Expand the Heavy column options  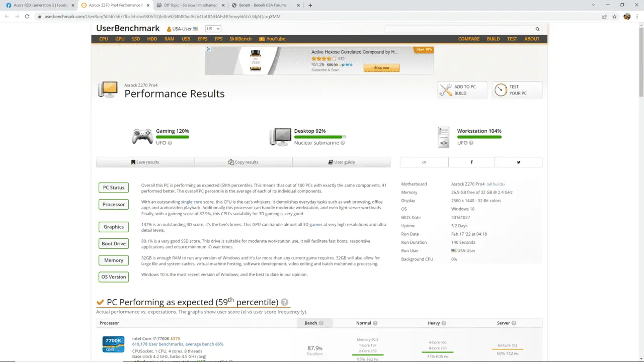click(443, 323)
